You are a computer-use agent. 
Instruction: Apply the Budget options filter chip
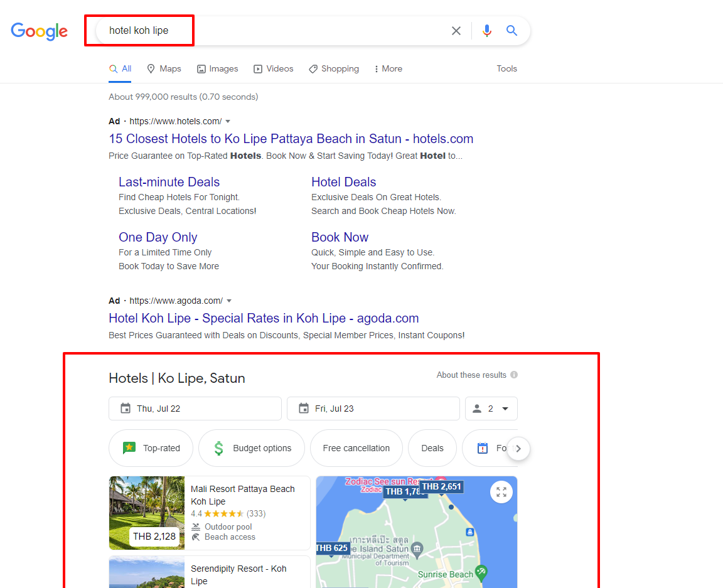(x=252, y=448)
